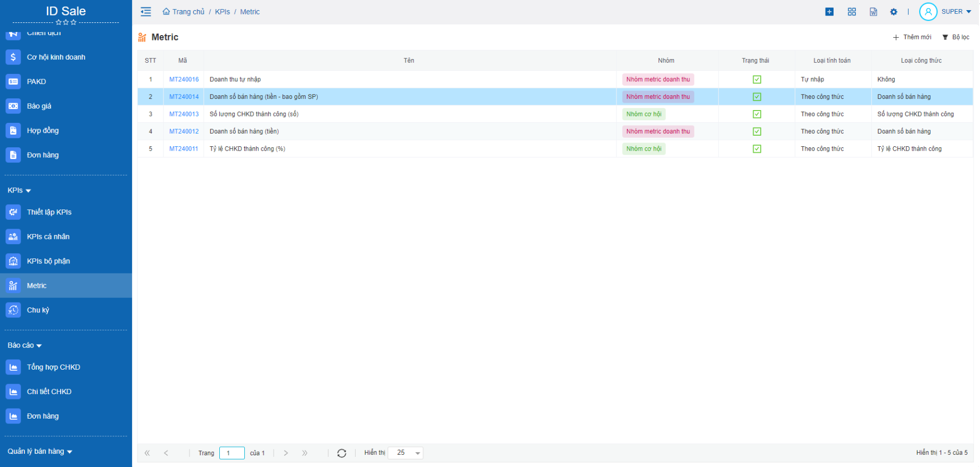Open Tổng hợp CHKD report

pyautogui.click(x=66, y=367)
